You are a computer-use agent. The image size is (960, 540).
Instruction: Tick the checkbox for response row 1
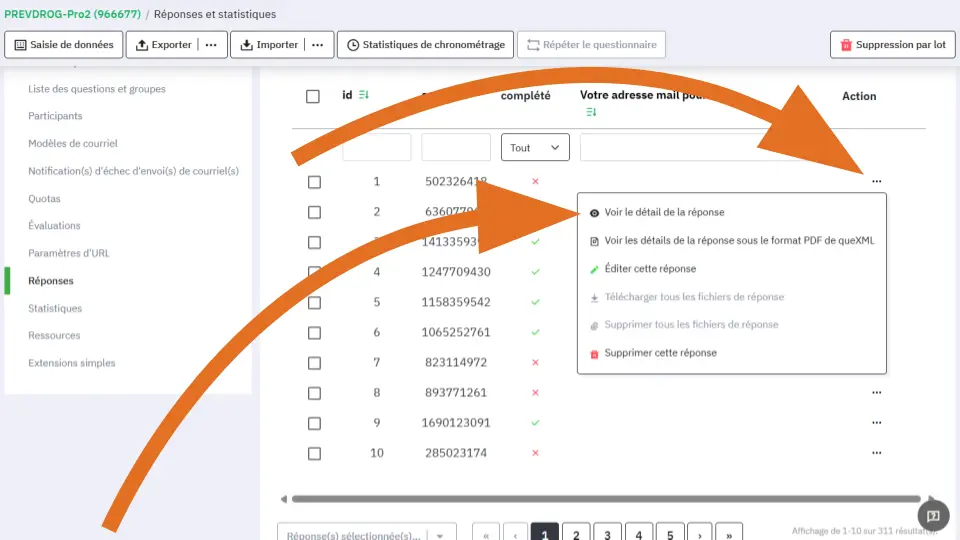click(314, 182)
